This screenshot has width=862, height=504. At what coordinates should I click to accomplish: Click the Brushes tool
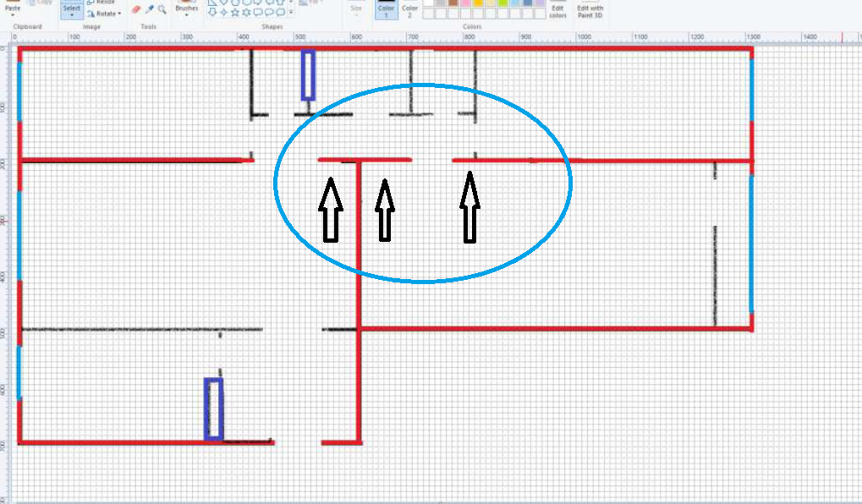click(x=186, y=8)
